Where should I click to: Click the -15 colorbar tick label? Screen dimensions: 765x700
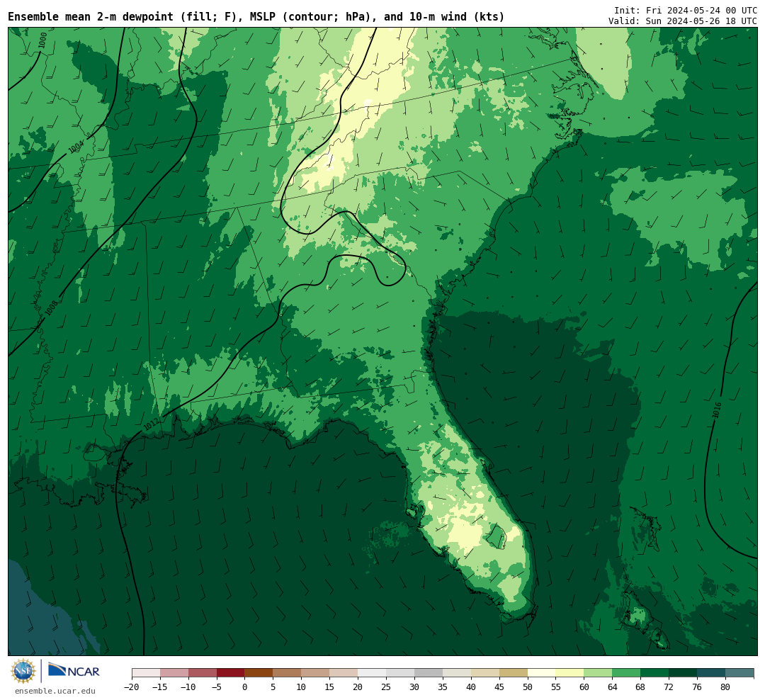pyautogui.click(x=160, y=687)
